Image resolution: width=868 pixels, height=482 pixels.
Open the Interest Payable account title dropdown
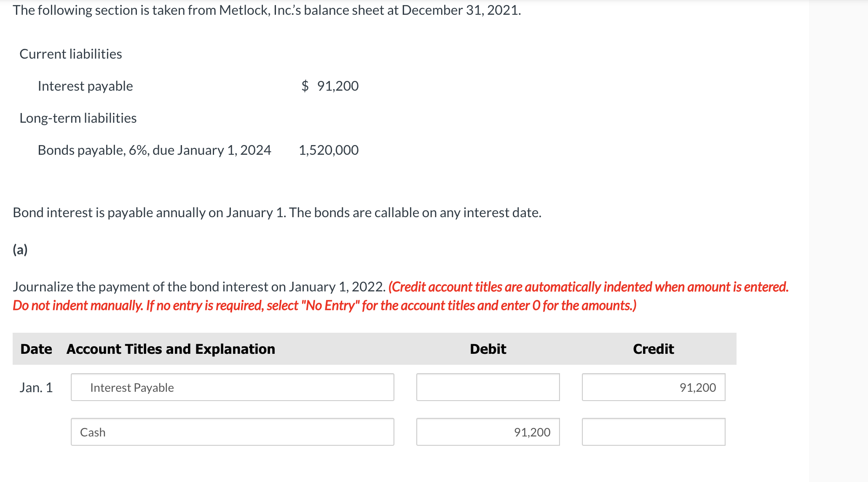[x=232, y=387]
